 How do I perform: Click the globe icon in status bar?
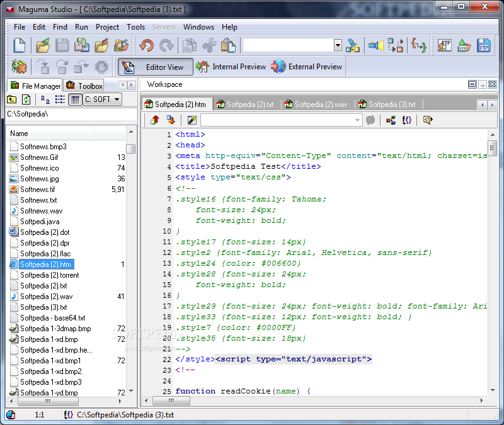click(11, 415)
